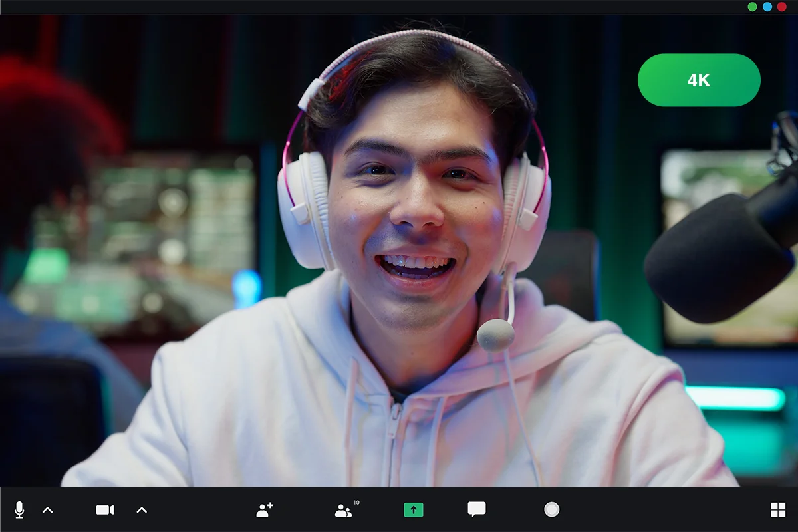Start recording with the circle button
798x532 pixels.
[551, 509]
